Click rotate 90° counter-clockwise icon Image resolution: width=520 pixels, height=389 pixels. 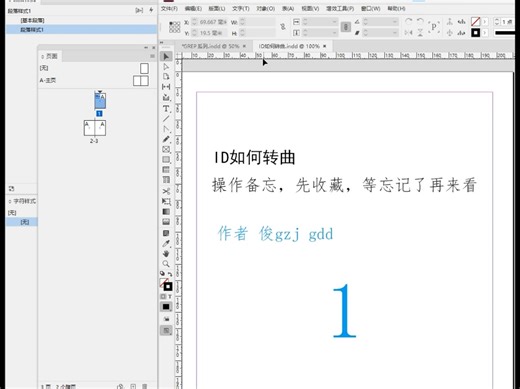click(x=420, y=21)
